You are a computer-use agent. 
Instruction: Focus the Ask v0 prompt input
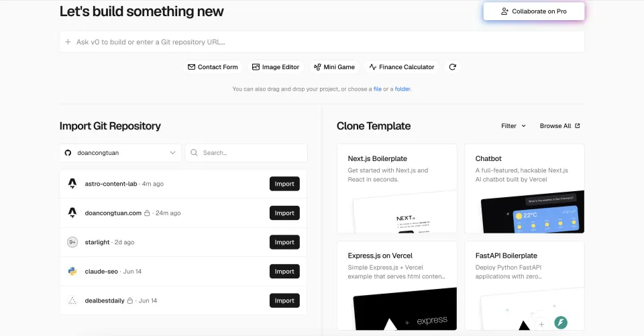click(322, 42)
